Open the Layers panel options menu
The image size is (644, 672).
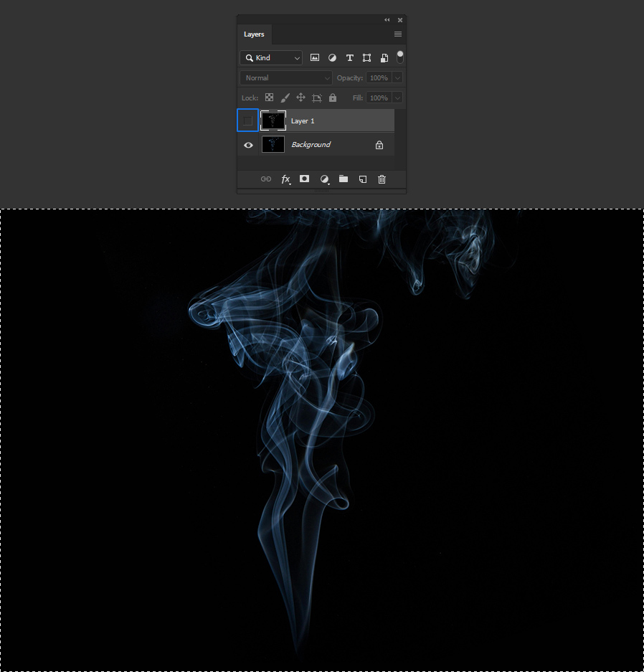397,34
